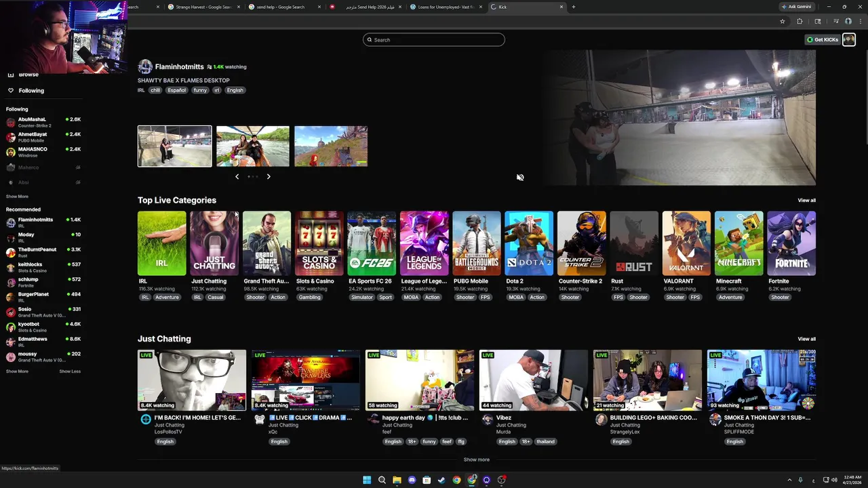The height and width of the screenshot is (488, 868).
Task: Open Chrome three-dot menu
Action: (859, 22)
